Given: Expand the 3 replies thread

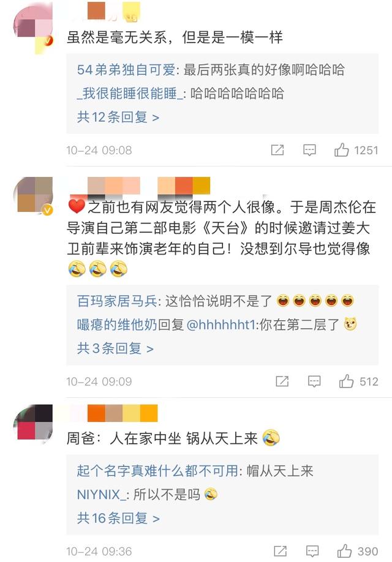Looking at the screenshot, I should click(115, 348).
